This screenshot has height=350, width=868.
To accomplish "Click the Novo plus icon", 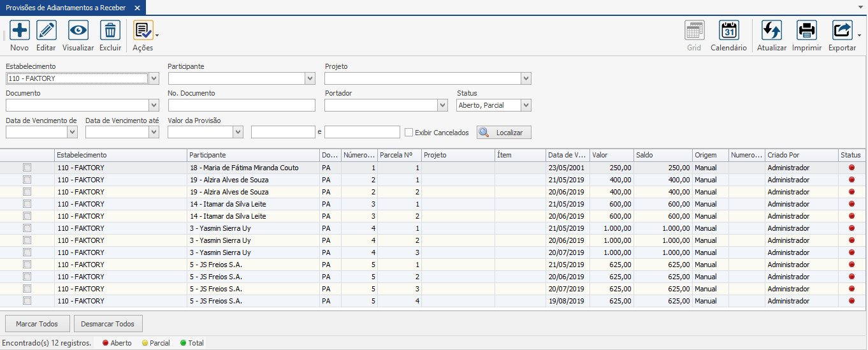I will point(19,31).
